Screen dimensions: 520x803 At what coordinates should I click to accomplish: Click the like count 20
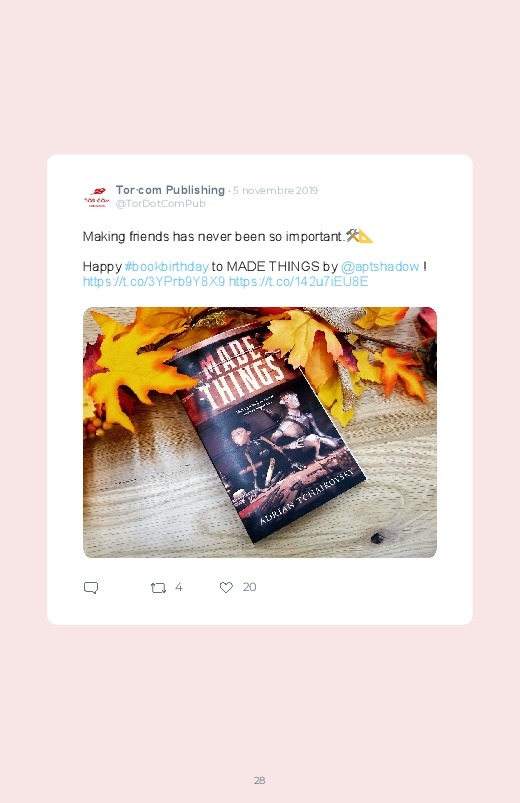click(249, 587)
